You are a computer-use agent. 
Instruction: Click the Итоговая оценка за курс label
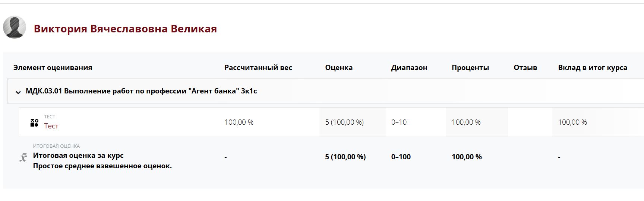(78, 156)
